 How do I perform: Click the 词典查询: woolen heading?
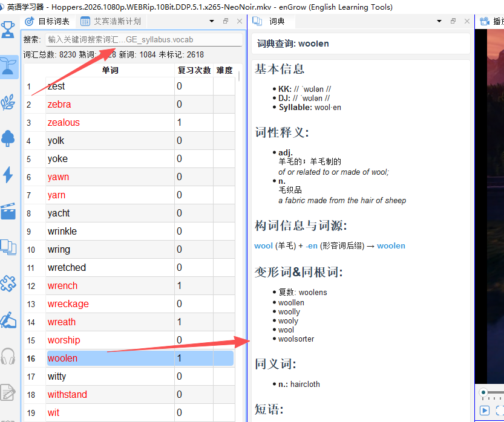tap(293, 44)
